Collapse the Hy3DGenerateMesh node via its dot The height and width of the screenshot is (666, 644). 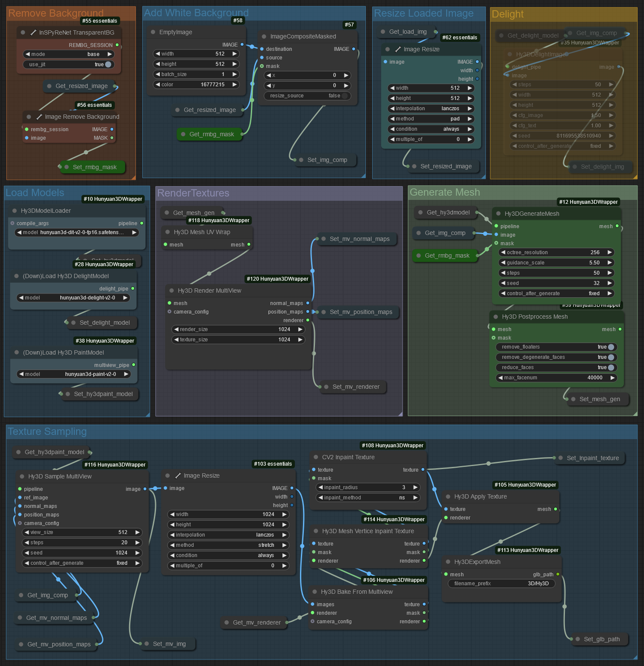pos(498,214)
